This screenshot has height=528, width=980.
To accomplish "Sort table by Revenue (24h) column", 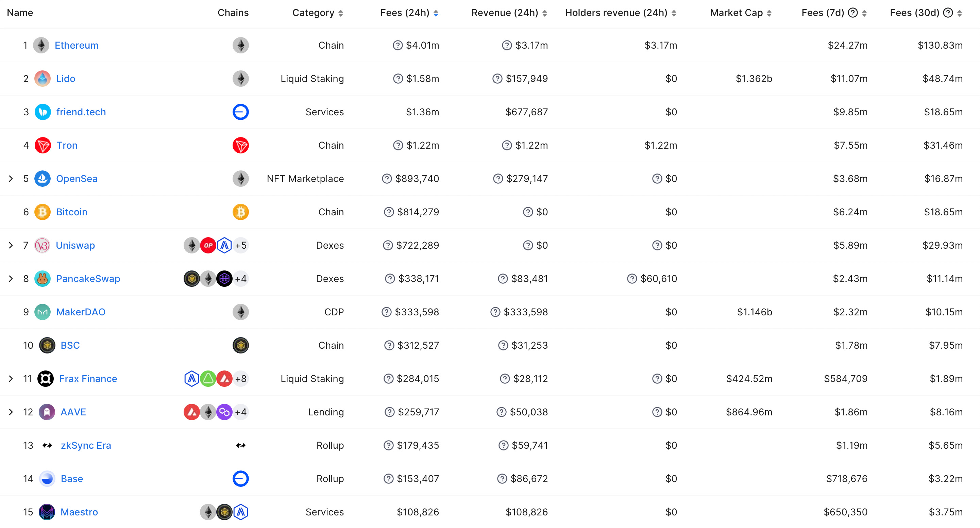I will (509, 13).
